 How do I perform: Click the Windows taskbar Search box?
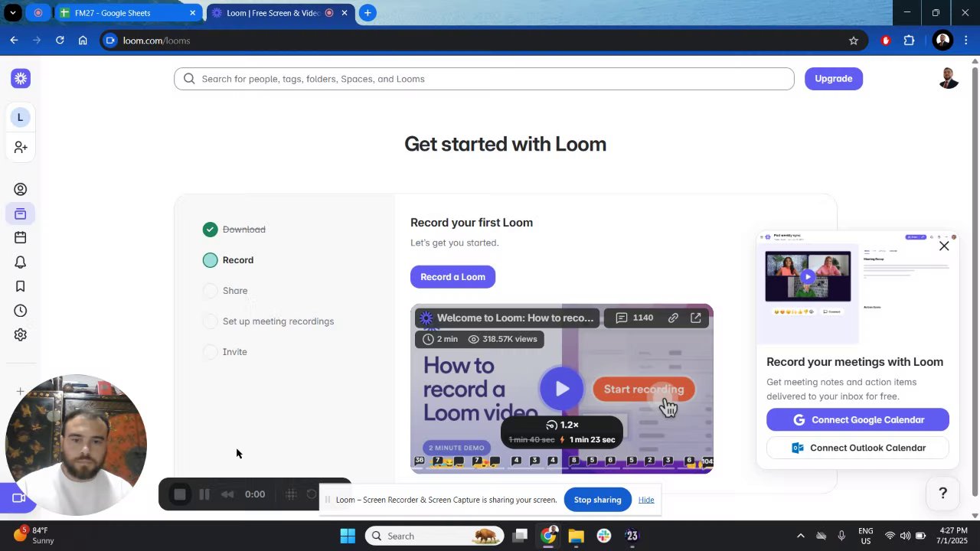[x=434, y=536]
